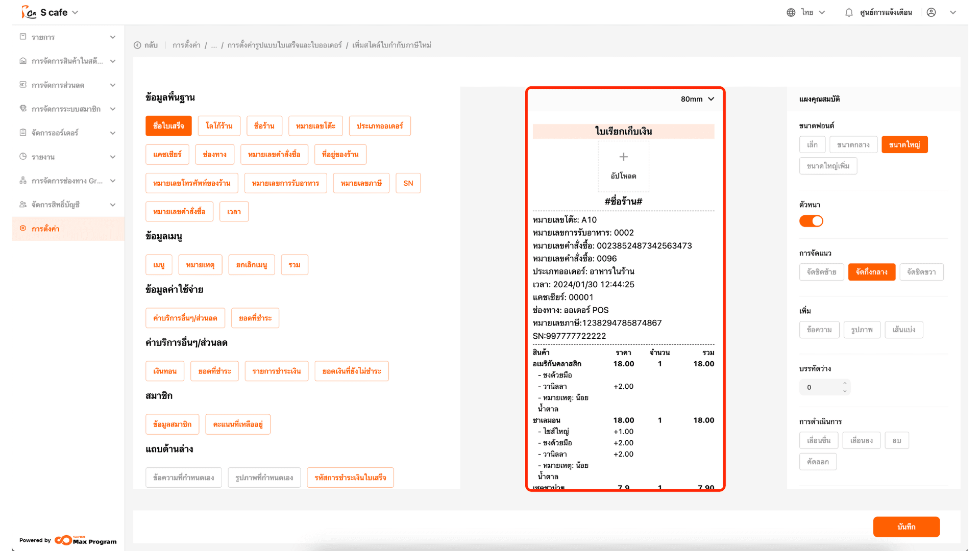Select the เล็ก font size option
980x551 pixels.
(x=812, y=145)
